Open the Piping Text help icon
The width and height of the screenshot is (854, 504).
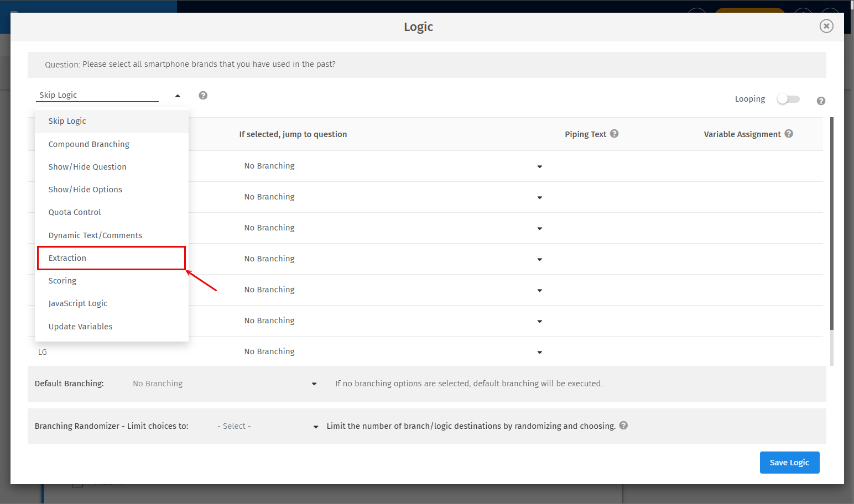[615, 133]
